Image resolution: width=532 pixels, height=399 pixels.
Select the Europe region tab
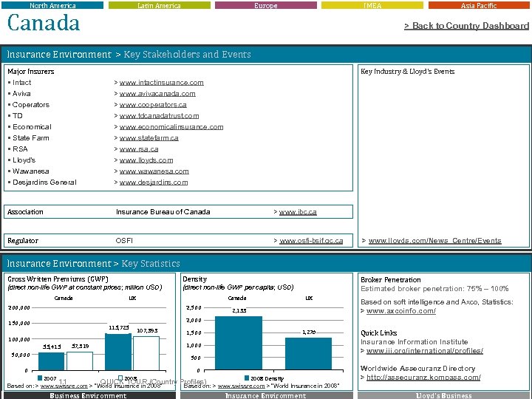266,5
